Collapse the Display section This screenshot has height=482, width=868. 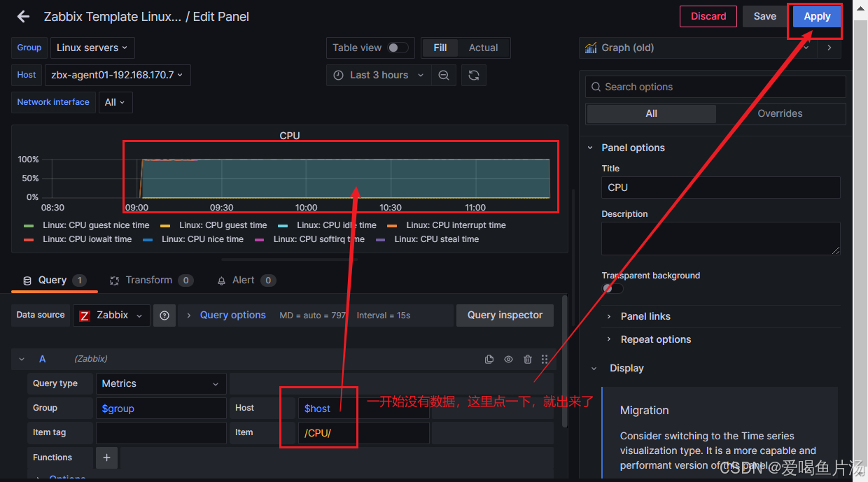[x=594, y=368]
